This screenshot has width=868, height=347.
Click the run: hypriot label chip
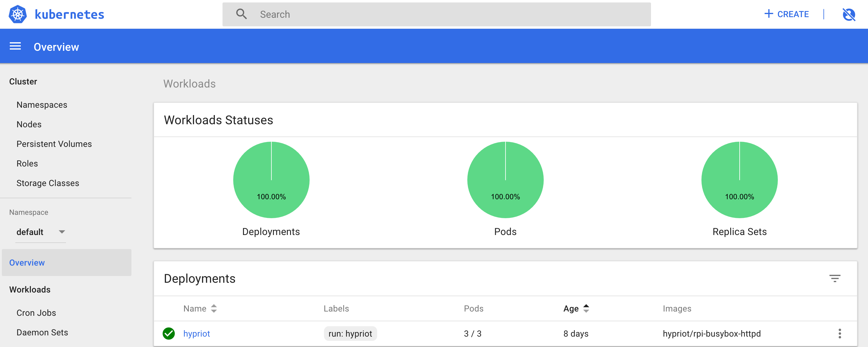(x=350, y=333)
